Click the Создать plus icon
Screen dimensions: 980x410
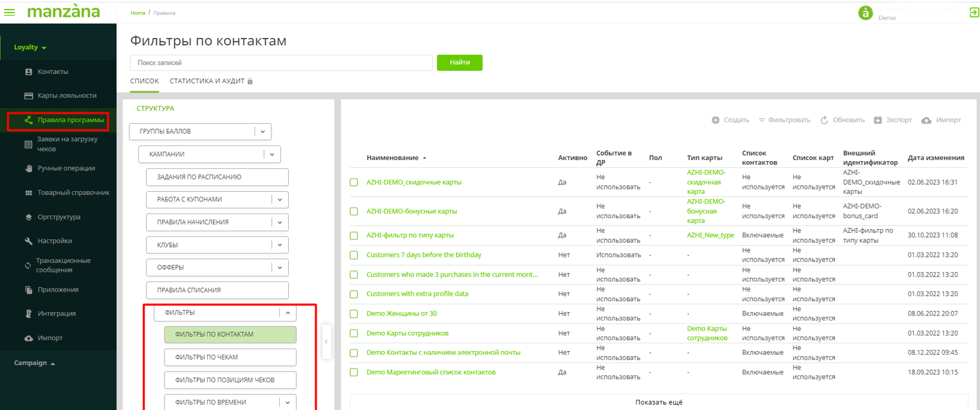[x=715, y=120]
